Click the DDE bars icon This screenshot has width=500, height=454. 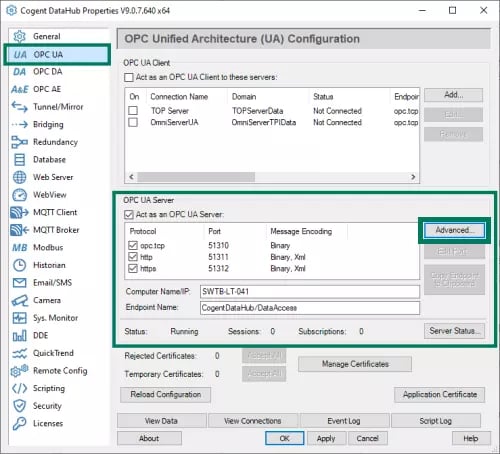(19, 336)
